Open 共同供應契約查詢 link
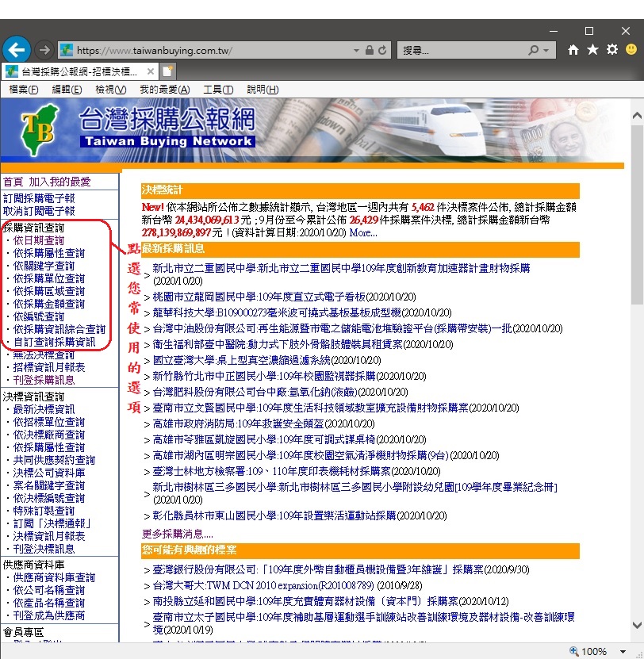The image size is (644, 659). 54,460
